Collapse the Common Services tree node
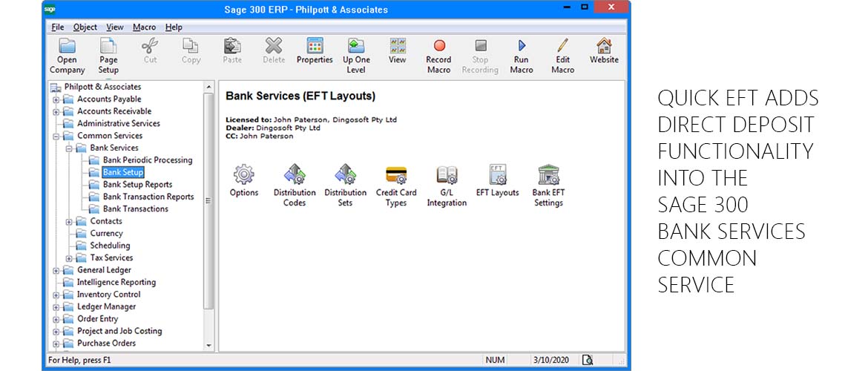868x371 pixels. pos(56,137)
